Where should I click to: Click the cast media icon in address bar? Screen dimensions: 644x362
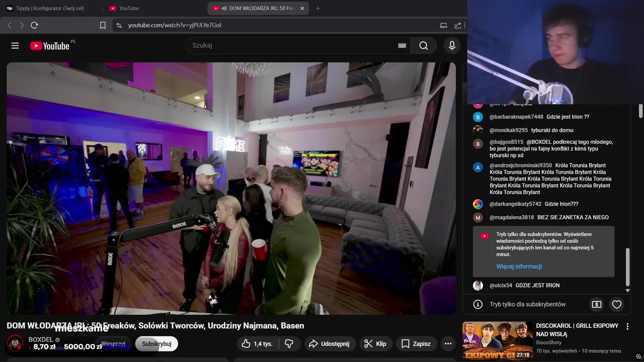click(443, 25)
